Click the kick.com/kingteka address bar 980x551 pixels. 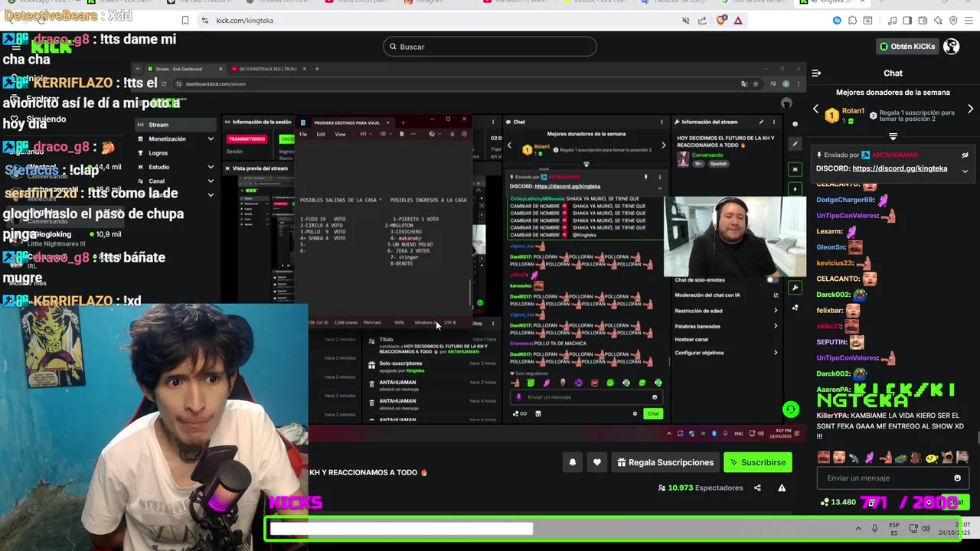coord(436,21)
